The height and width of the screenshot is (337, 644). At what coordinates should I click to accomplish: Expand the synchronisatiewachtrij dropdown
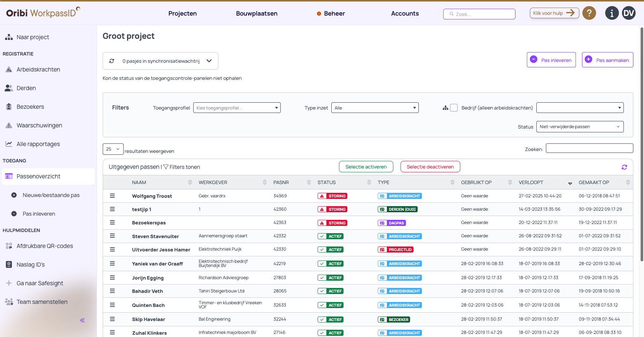pyautogui.click(x=209, y=61)
